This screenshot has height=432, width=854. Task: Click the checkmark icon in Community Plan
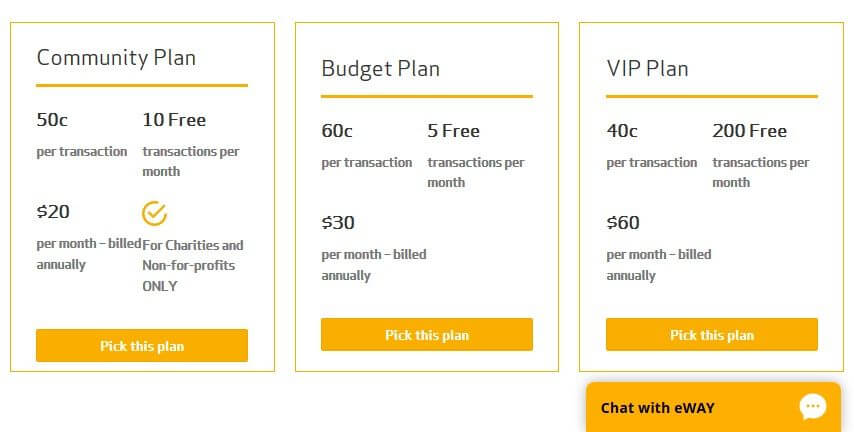[x=154, y=213]
